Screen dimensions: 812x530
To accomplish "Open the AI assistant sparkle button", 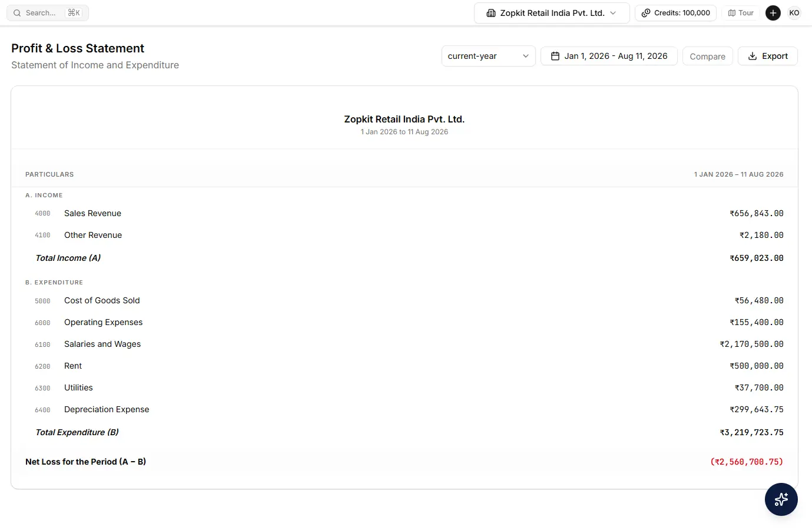I will (x=781, y=499).
